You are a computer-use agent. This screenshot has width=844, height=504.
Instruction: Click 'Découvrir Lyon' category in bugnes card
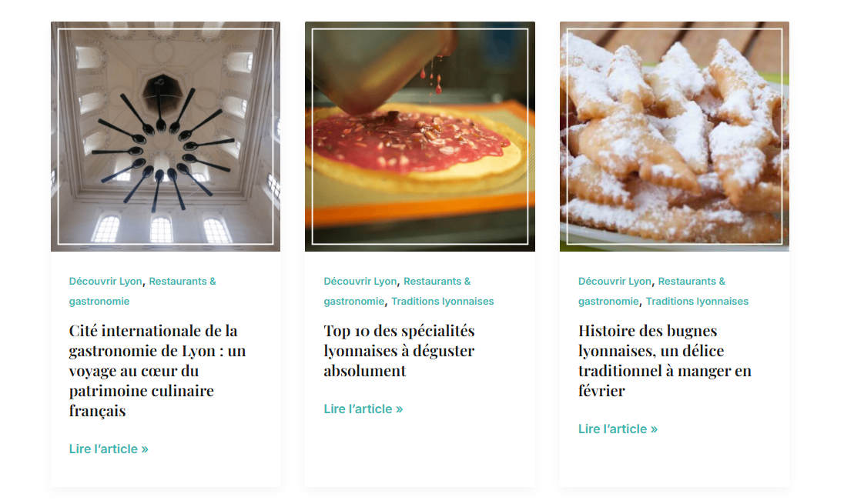(x=615, y=282)
